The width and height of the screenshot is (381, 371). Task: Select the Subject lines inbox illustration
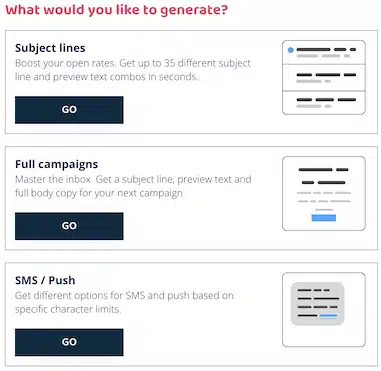click(324, 77)
